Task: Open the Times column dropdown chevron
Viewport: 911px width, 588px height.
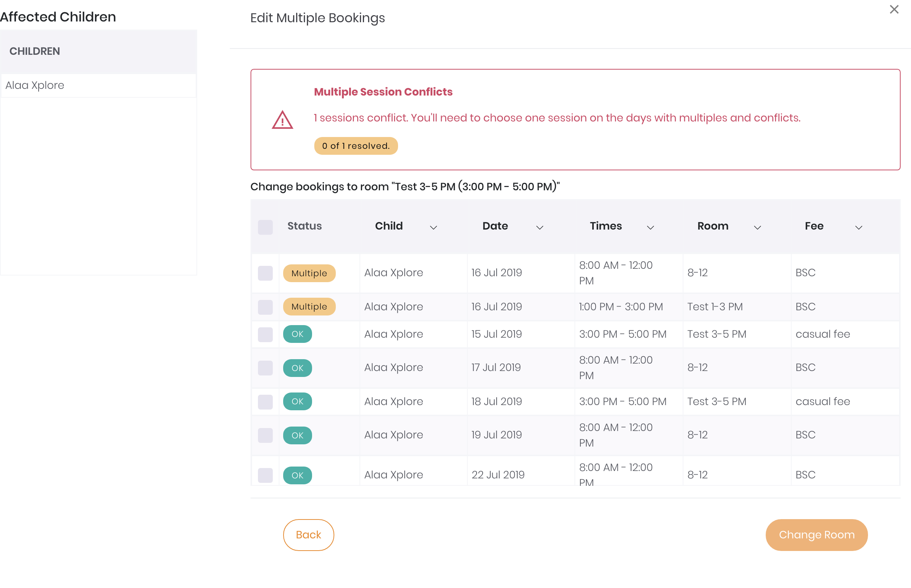Action: point(650,228)
